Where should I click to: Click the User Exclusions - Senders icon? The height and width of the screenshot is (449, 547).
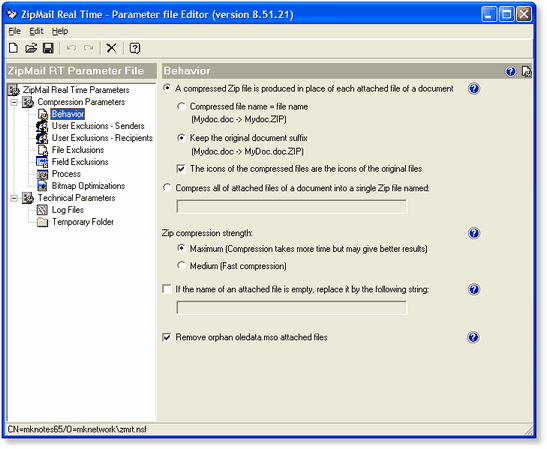pyautogui.click(x=42, y=126)
